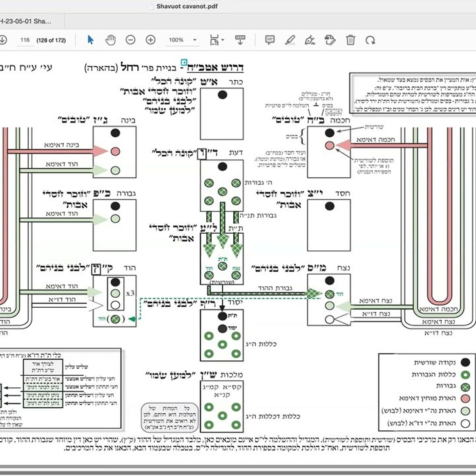Expand the fit page options arrow
The image size is (476, 476).
click(x=223, y=40)
